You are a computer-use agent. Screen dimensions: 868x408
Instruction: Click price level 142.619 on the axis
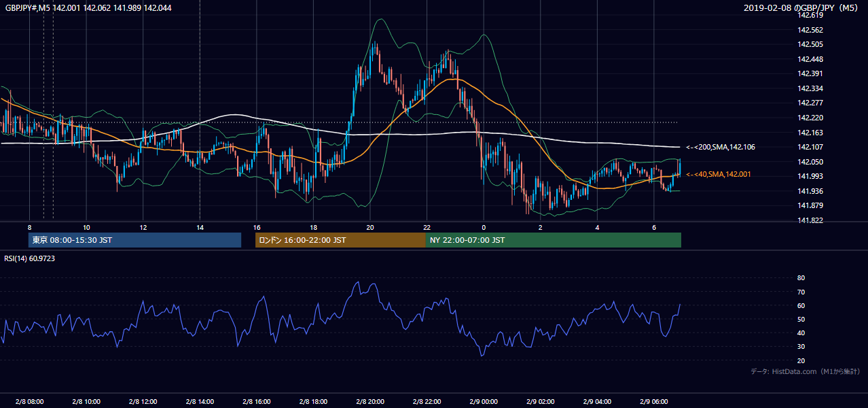pos(810,15)
